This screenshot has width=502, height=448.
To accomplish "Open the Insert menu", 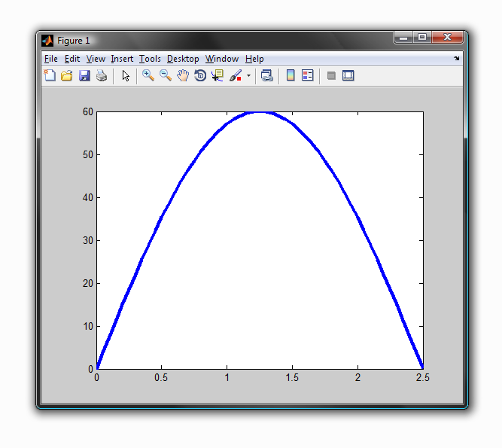I will point(122,59).
